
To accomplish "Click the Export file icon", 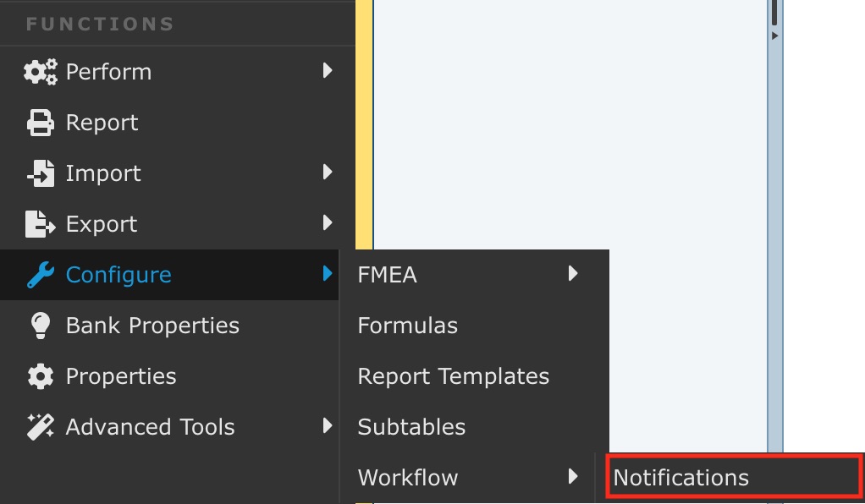I will pos(40,224).
